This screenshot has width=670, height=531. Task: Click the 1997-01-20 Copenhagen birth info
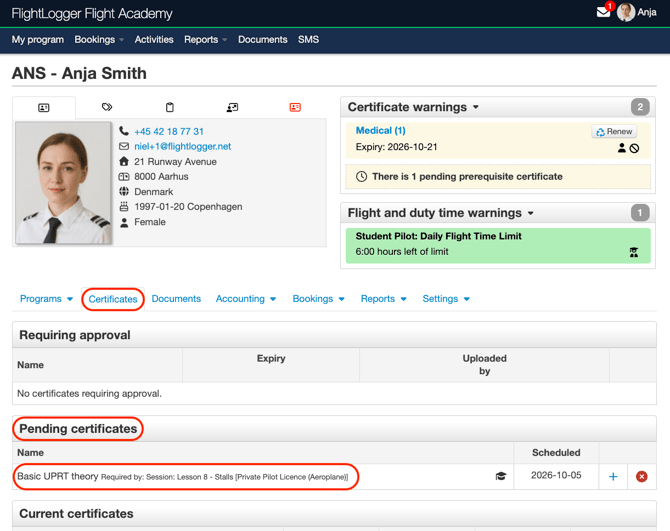point(188,207)
